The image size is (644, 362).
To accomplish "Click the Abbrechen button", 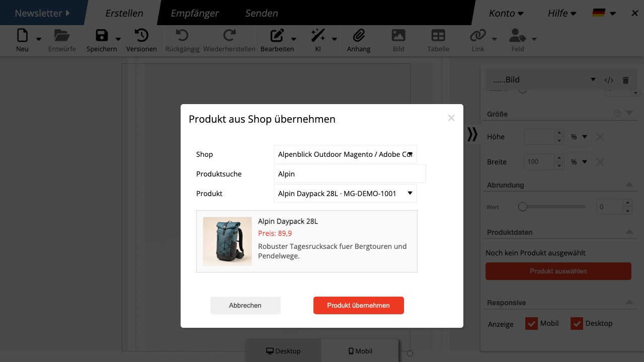I will click(x=245, y=305).
